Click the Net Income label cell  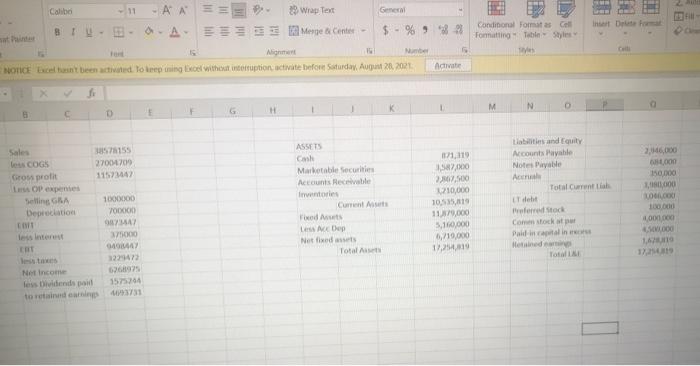click(x=44, y=272)
